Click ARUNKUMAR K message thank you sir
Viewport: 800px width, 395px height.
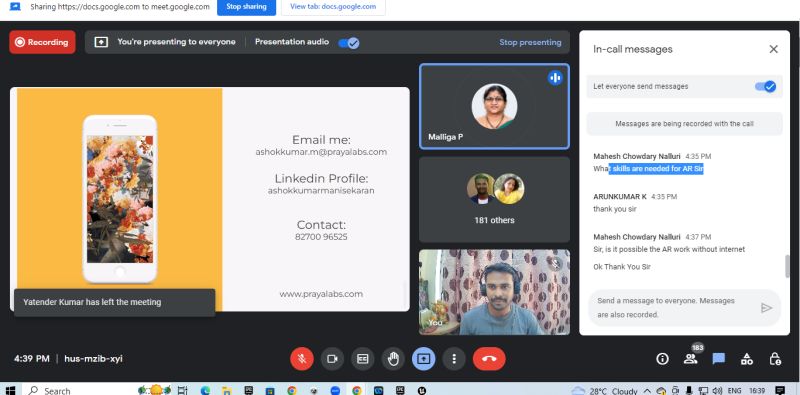tap(614, 209)
